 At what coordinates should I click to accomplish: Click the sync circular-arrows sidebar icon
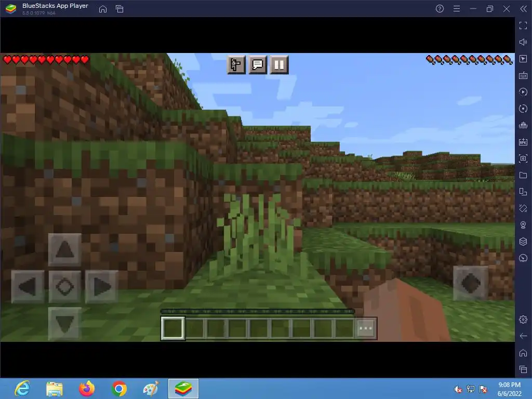coord(523,109)
